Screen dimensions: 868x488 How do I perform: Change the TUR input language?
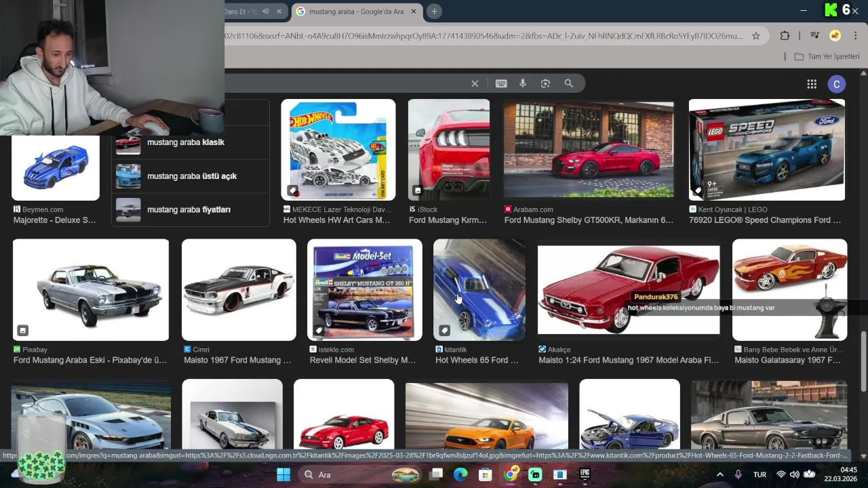click(x=760, y=474)
